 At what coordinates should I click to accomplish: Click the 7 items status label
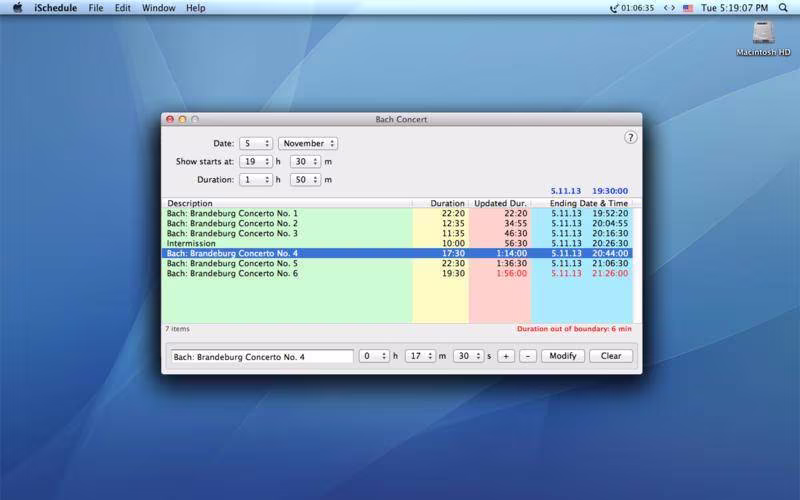coord(177,329)
